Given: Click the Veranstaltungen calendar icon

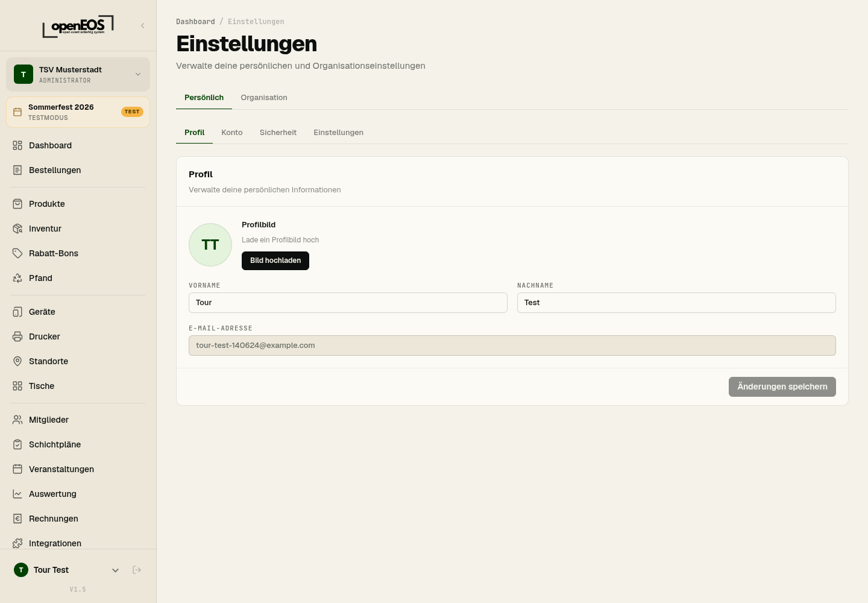Looking at the screenshot, I should [x=17, y=469].
